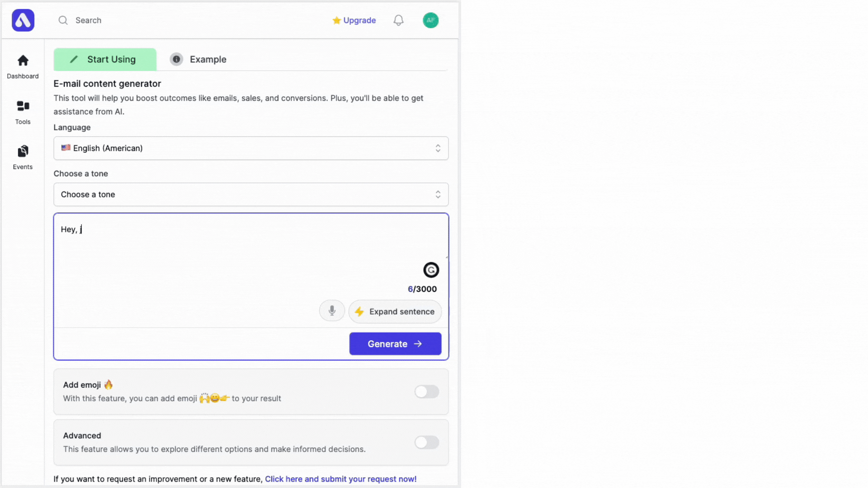The image size is (868, 488).
Task: Click the microphone voice input icon
Action: click(332, 311)
